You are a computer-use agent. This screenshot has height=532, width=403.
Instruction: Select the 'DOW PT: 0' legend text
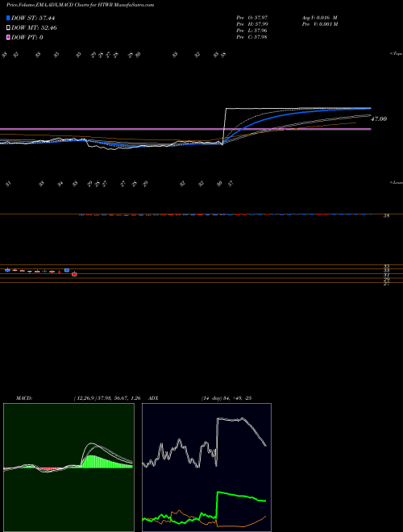click(x=27, y=37)
